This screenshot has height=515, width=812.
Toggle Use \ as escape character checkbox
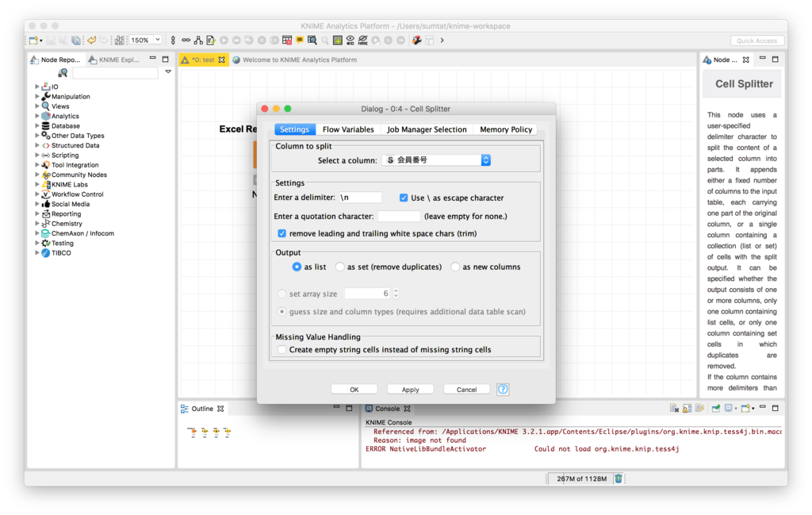[x=404, y=198]
